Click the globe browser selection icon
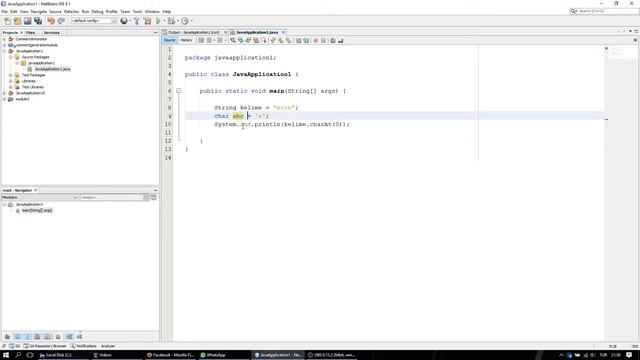The height and width of the screenshot is (360, 640). pos(124,21)
